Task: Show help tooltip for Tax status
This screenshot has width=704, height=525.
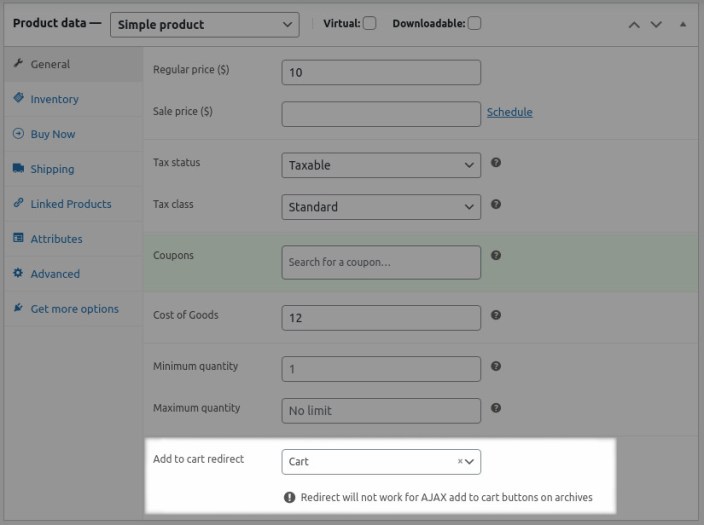Action: [x=496, y=163]
